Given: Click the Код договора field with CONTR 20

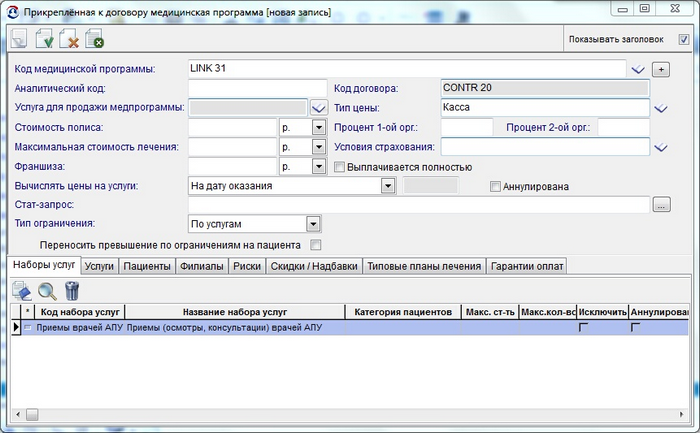Looking at the screenshot, I should pos(545,88).
